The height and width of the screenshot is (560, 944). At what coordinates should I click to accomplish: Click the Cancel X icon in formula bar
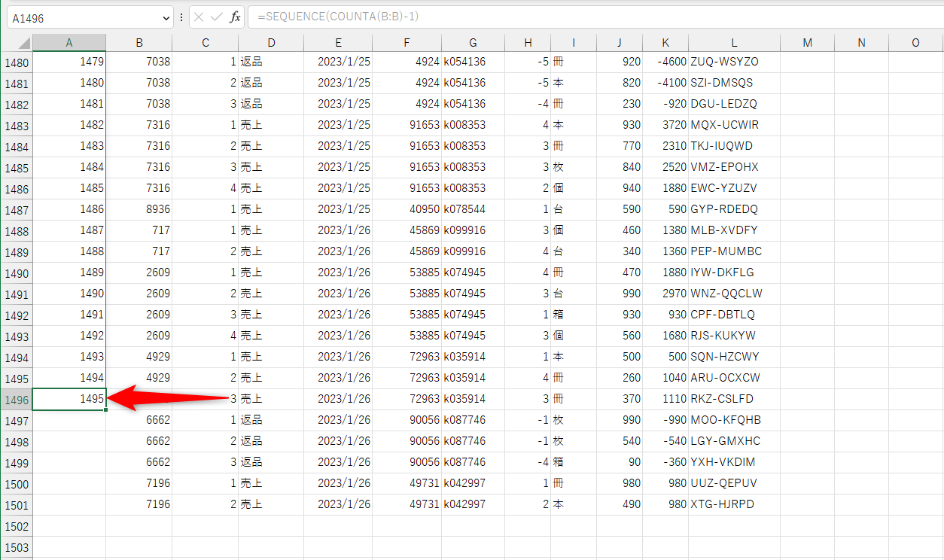[x=199, y=17]
